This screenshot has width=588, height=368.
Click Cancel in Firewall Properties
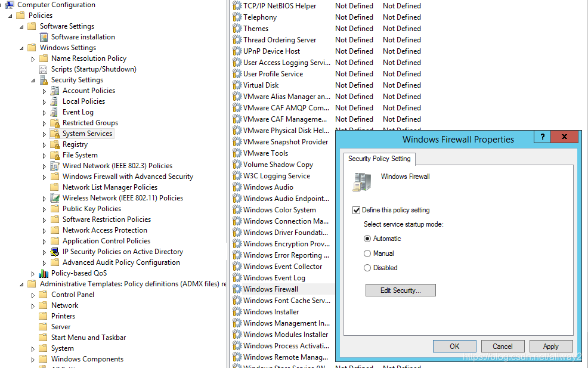coord(503,347)
